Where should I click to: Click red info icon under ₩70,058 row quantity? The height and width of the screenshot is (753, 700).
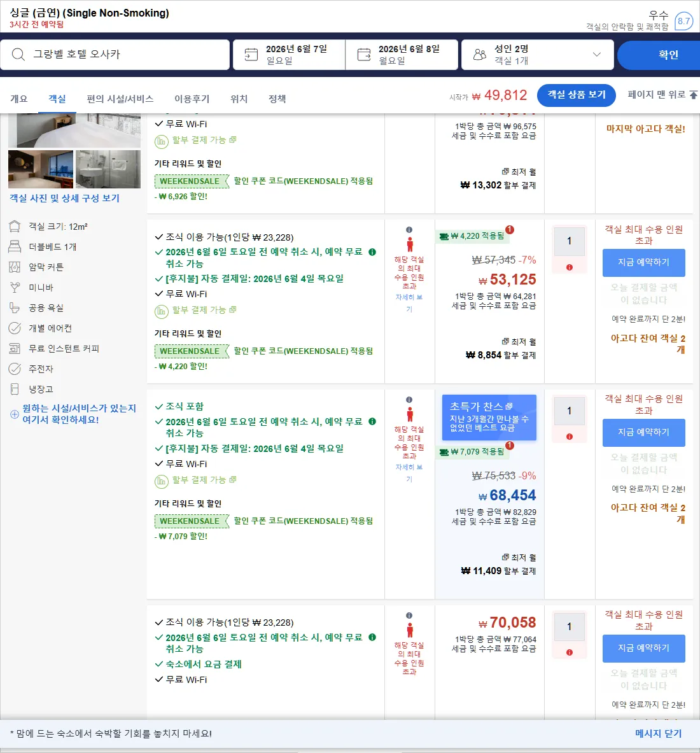coord(570,652)
